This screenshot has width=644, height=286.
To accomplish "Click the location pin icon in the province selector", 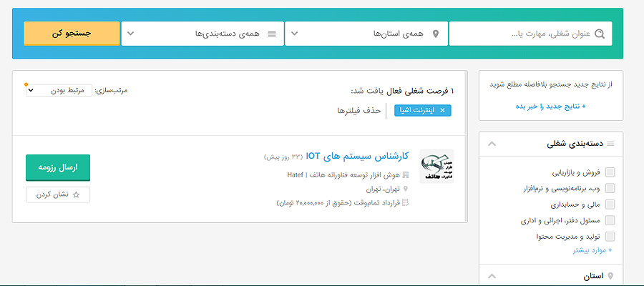I will (436, 34).
